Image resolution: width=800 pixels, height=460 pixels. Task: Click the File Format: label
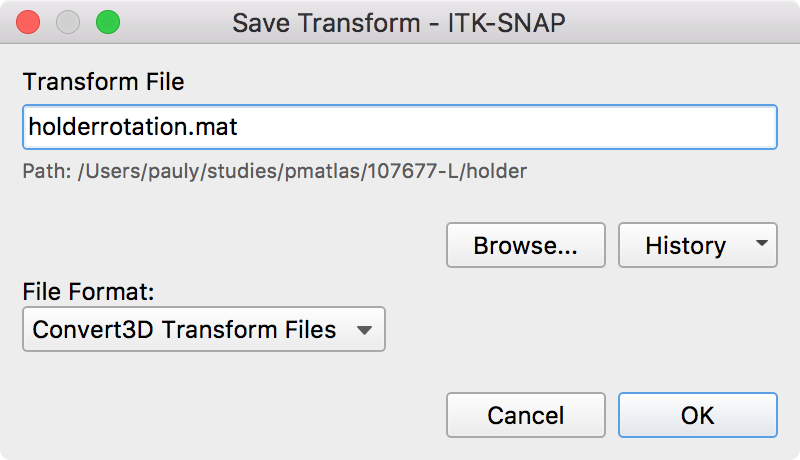(88, 292)
